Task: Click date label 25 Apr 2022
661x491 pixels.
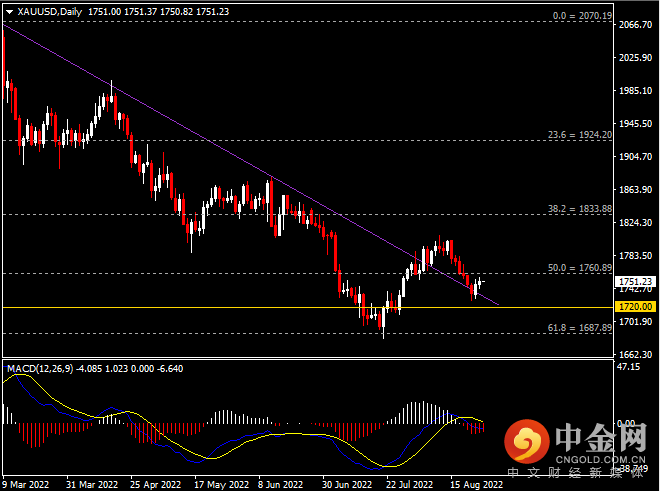Action: (x=156, y=485)
